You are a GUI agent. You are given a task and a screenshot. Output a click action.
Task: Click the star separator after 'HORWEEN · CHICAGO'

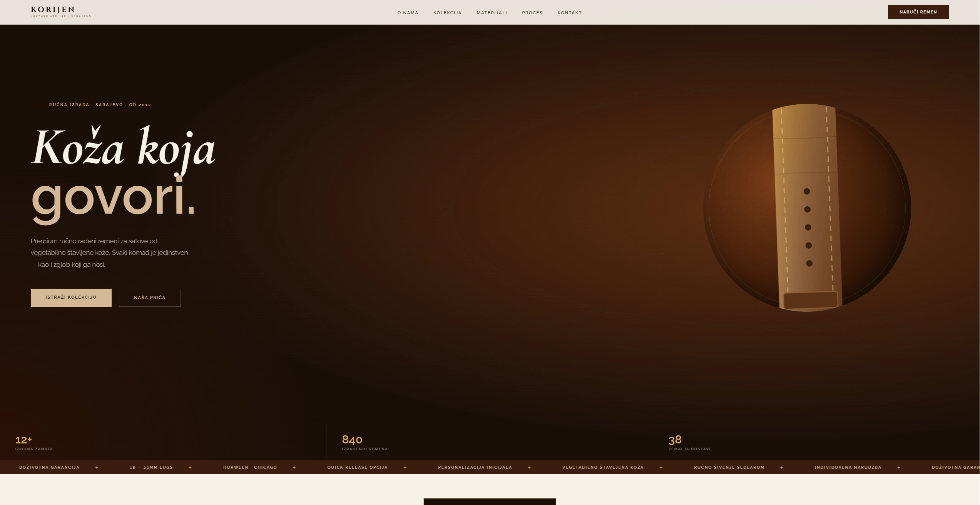point(294,468)
